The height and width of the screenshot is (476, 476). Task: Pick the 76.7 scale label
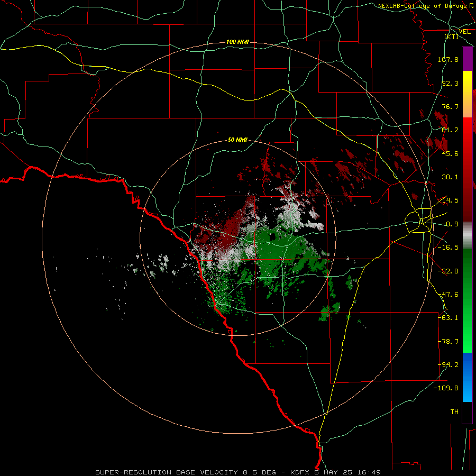tap(450, 106)
